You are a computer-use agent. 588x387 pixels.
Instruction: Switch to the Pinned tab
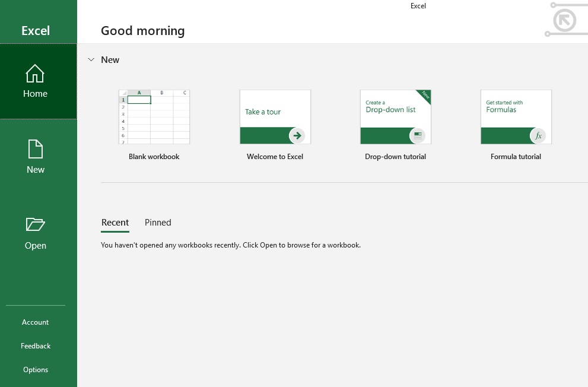coord(158,223)
